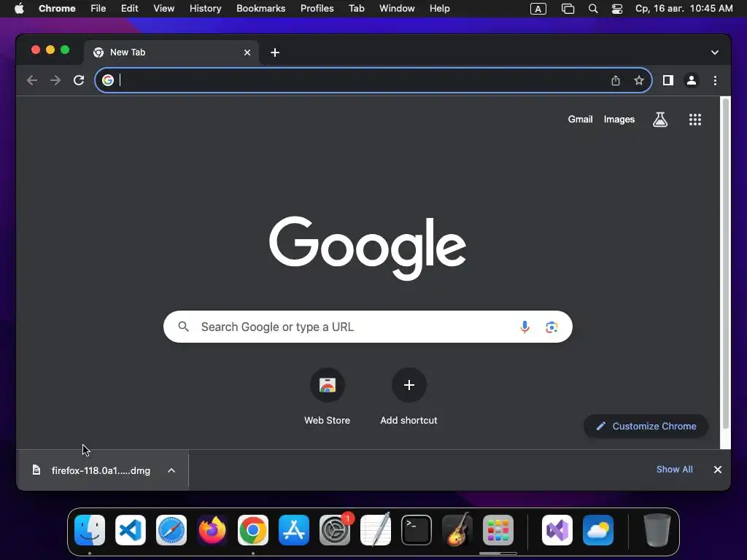Open the File menu
This screenshot has width=747, height=560.
[x=98, y=9]
